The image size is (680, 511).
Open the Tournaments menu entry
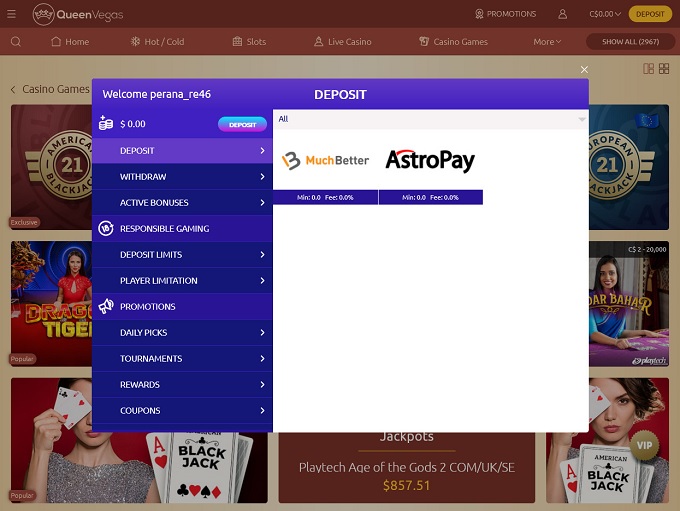point(182,359)
